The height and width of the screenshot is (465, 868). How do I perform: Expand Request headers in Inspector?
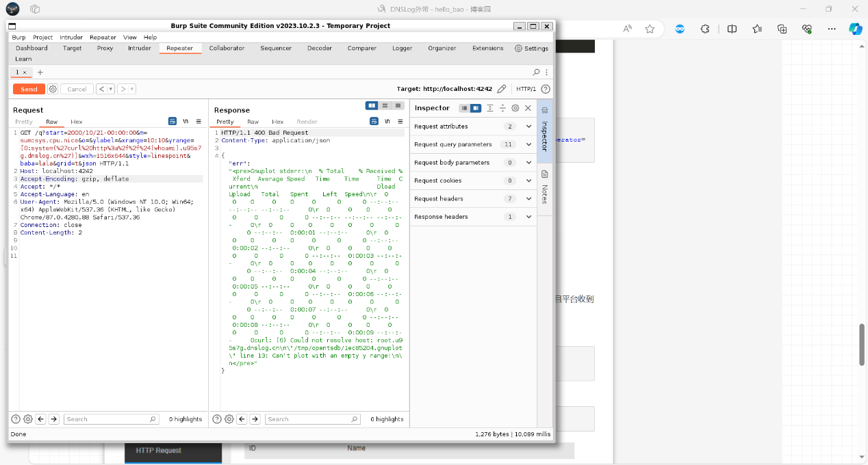point(528,198)
